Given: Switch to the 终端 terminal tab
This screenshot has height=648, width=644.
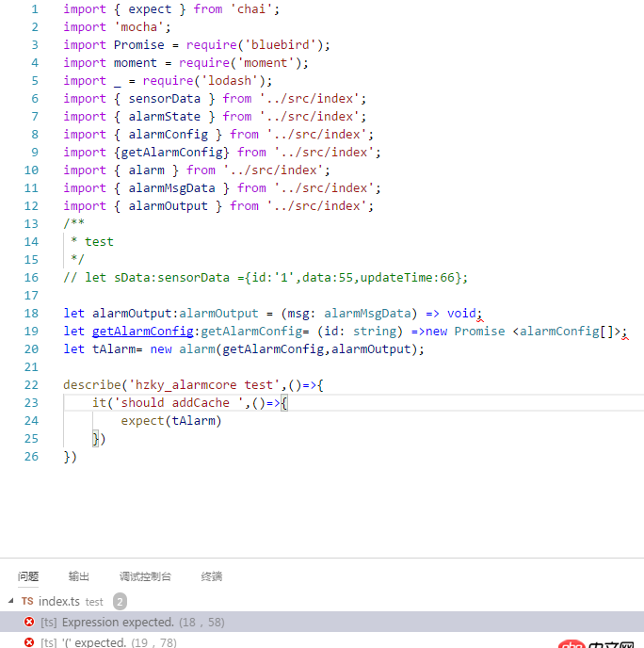Looking at the screenshot, I should point(212,576).
